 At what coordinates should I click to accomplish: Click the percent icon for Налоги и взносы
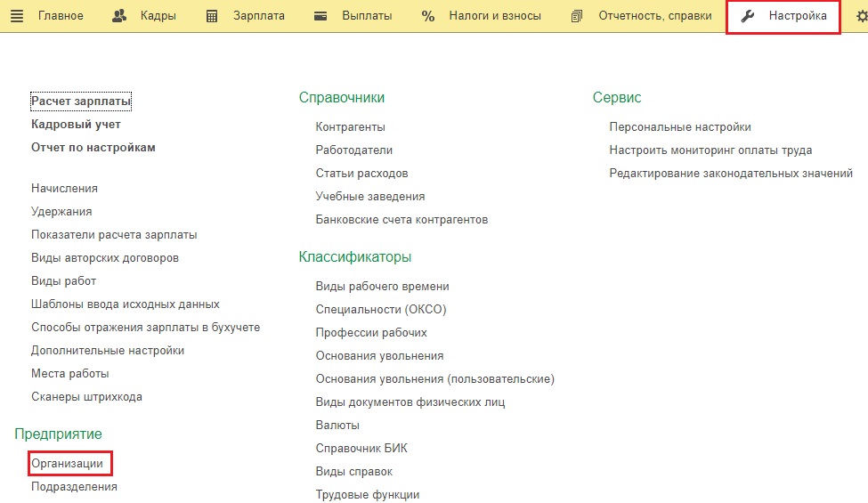pos(428,16)
